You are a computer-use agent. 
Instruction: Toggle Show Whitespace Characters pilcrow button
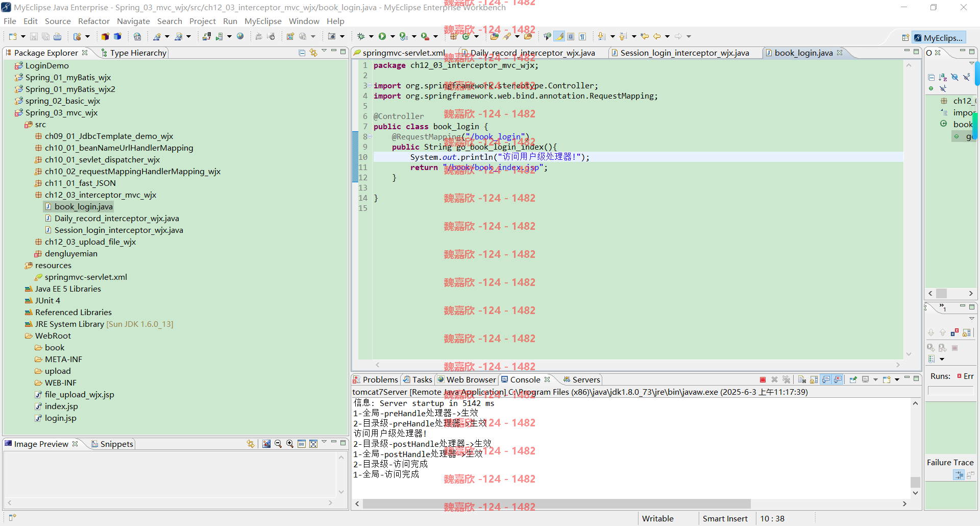pos(582,36)
